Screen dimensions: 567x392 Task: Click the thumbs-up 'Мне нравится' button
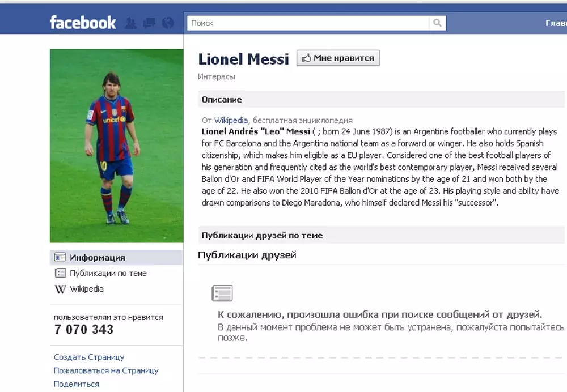338,58
